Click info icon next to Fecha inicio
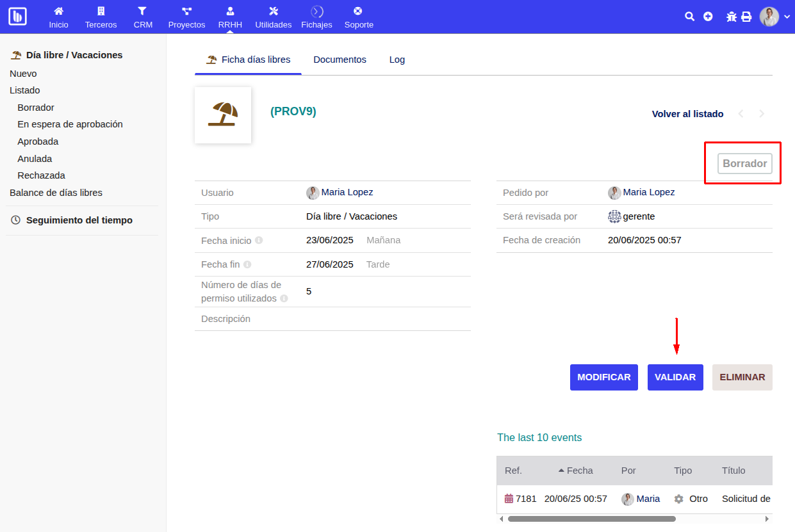 coord(259,241)
